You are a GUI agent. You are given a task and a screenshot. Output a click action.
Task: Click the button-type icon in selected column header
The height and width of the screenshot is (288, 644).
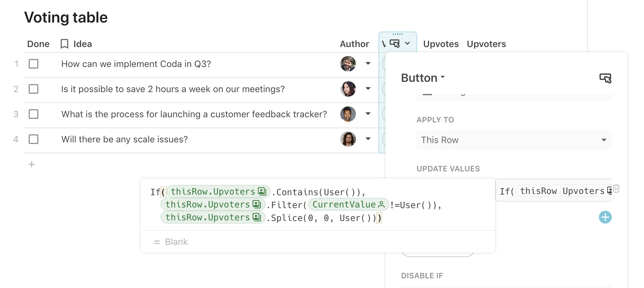point(395,43)
